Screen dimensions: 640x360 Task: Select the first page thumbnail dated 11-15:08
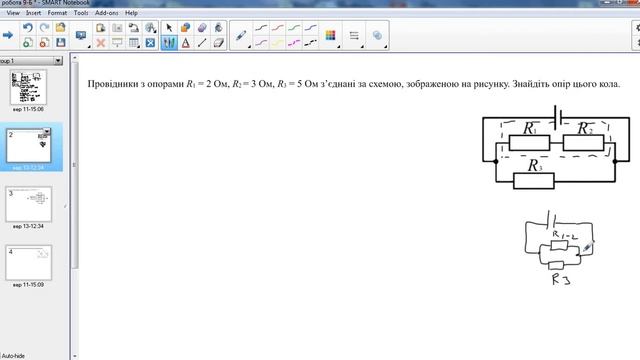pyautogui.click(x=28, y=87)
